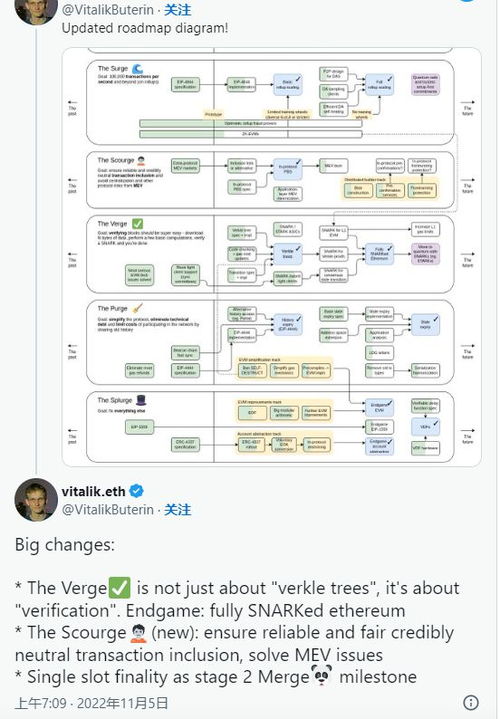Click the panda emoji after the word Merge
The image size is (500, 719).
click(x=322, y=676)
